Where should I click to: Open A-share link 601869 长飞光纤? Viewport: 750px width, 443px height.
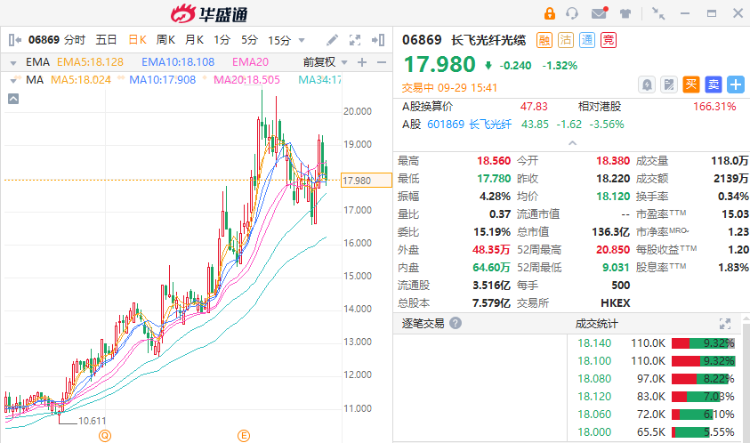pyautogui.click(x=469, y=124)
